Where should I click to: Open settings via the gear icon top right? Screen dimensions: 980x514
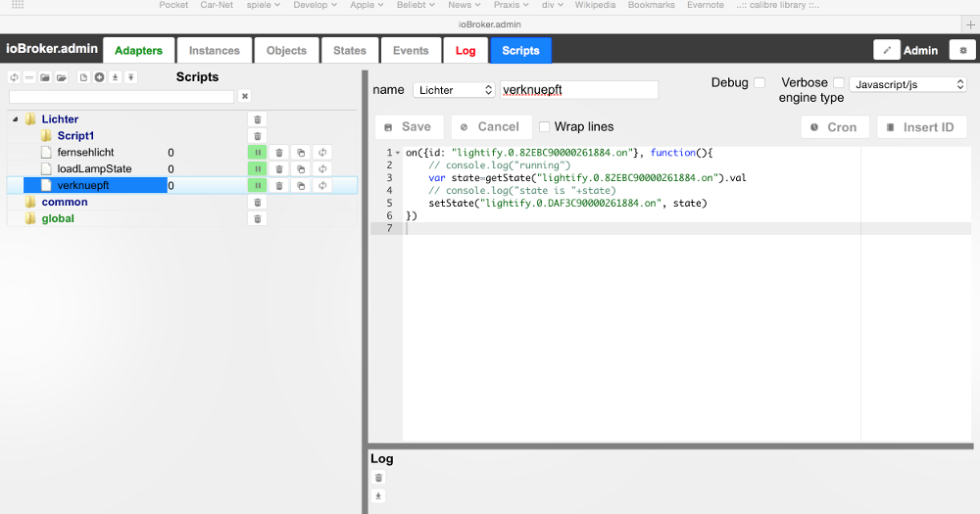tap(963, 50)
